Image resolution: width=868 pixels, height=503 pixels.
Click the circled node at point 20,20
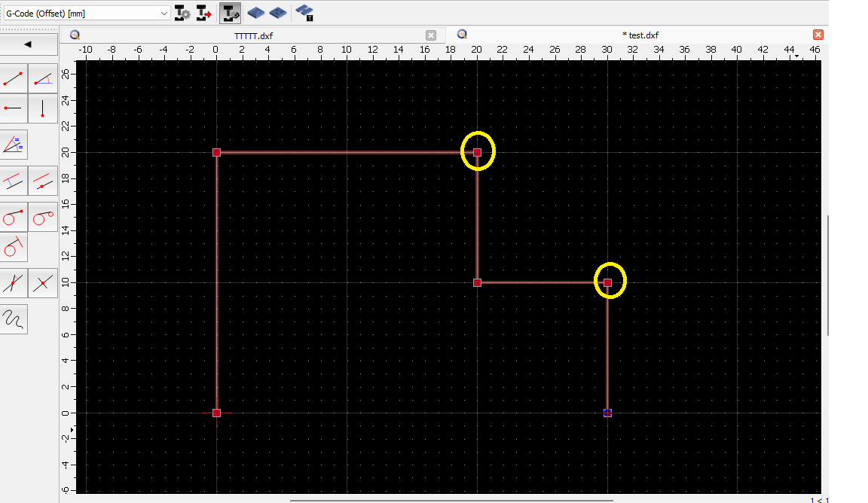point(477,152)
